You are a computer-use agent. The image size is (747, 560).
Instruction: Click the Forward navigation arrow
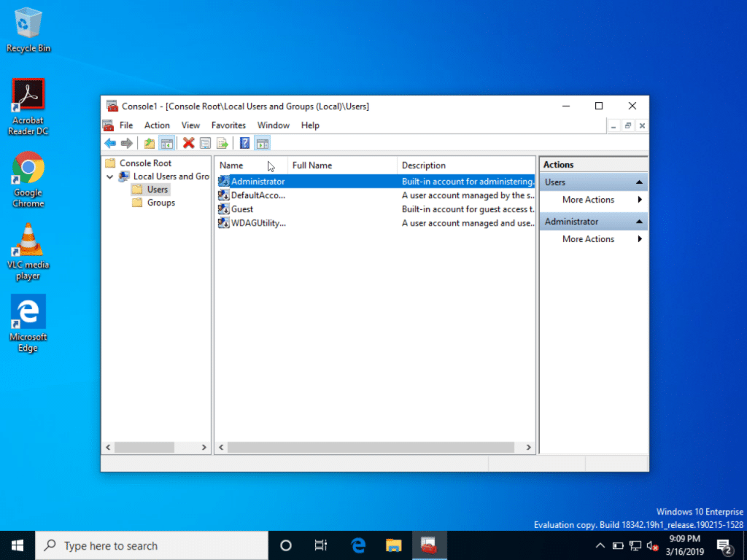tap(128, 143)
